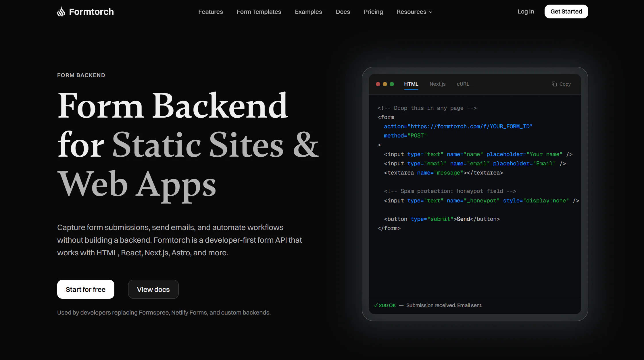The image size is (644, 360).
Task: Open the Form Templates page
Action: (259, 12)
